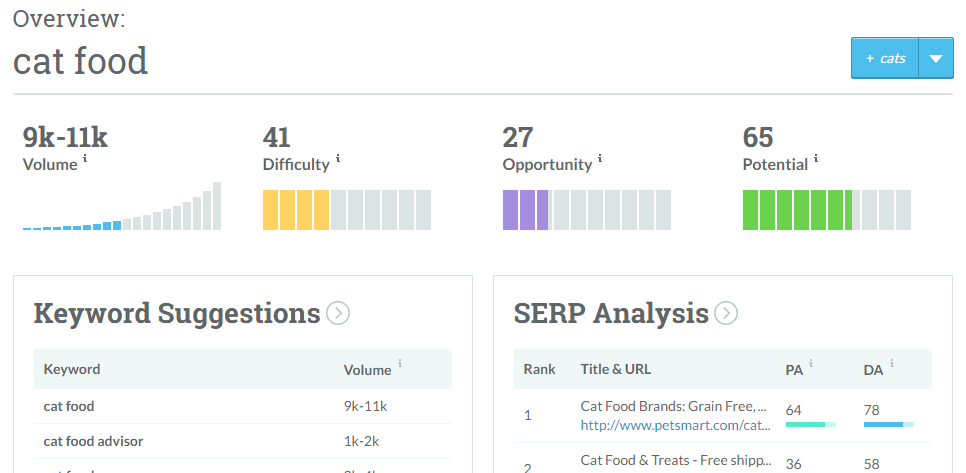The height and width of the screenshot is (473, 966).
Task: Click the info icon next to Potential
Action: [816, 159]
